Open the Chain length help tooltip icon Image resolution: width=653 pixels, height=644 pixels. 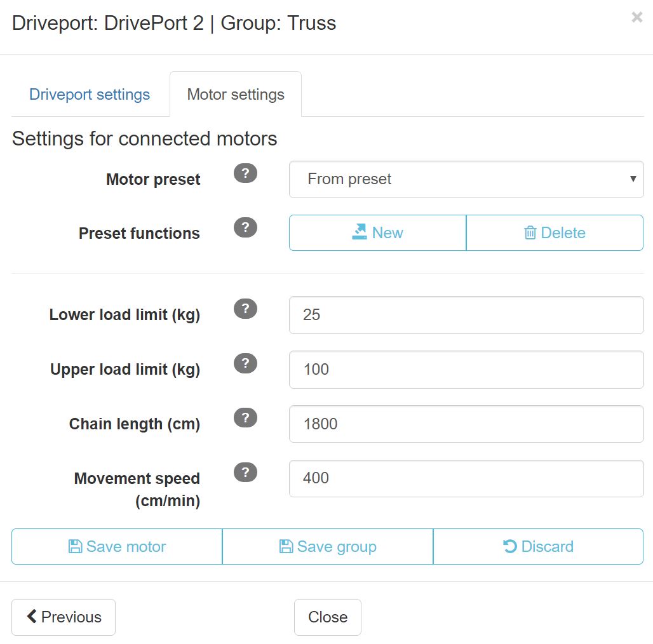click(x=245, y=418)
